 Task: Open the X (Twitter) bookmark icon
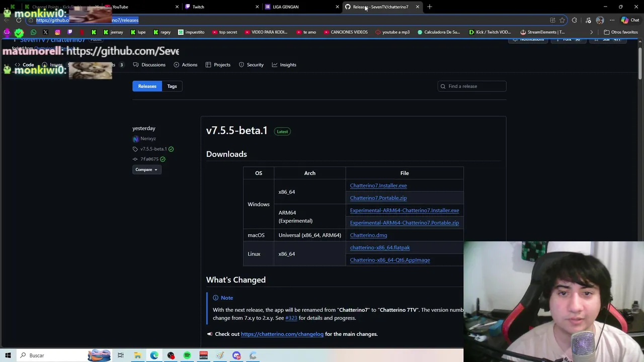tap(45, 32)
